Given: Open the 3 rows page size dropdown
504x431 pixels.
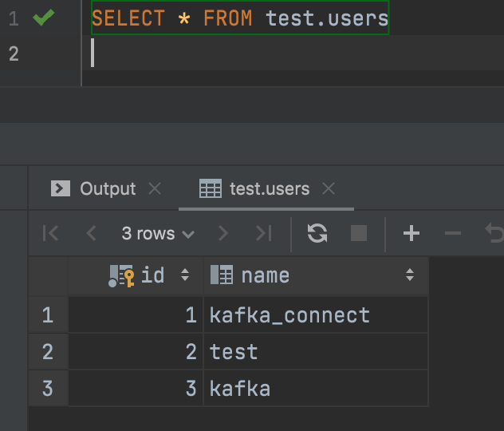Looking at the screenshot, I should coord(157,233).
